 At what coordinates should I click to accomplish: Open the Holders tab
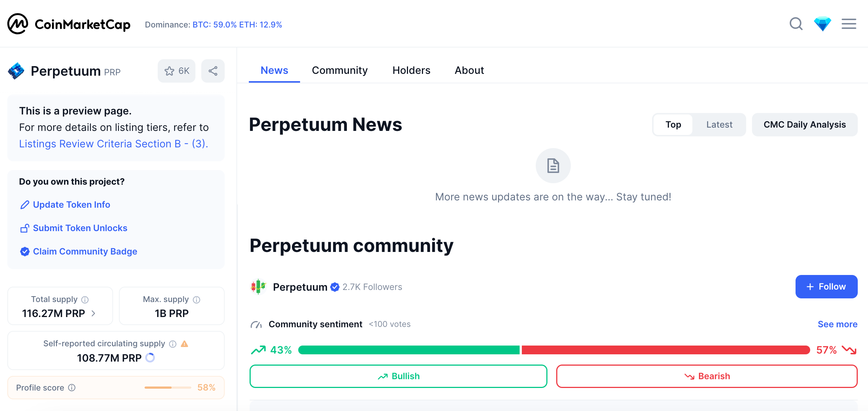click(411, 70)
